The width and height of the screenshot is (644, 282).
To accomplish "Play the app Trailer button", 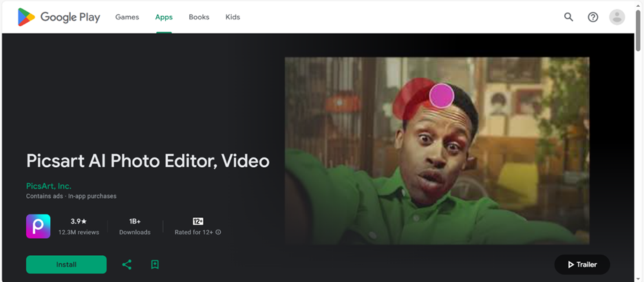I will coord(581,264).
